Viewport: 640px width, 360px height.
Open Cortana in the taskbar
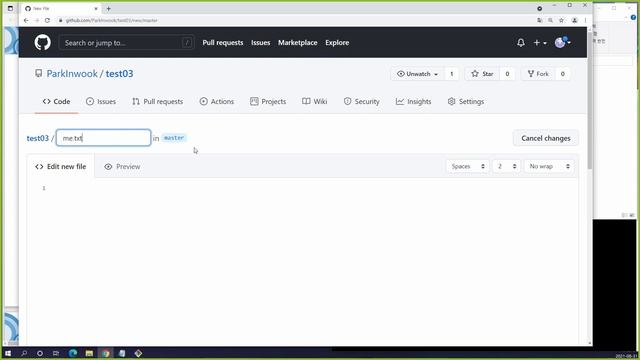point(40,353)
